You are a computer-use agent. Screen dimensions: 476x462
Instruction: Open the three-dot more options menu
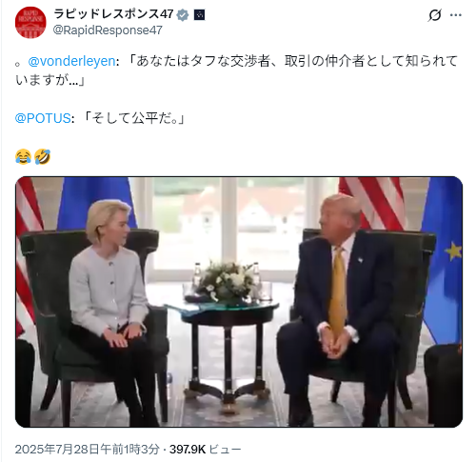click(x=456, y=15)
